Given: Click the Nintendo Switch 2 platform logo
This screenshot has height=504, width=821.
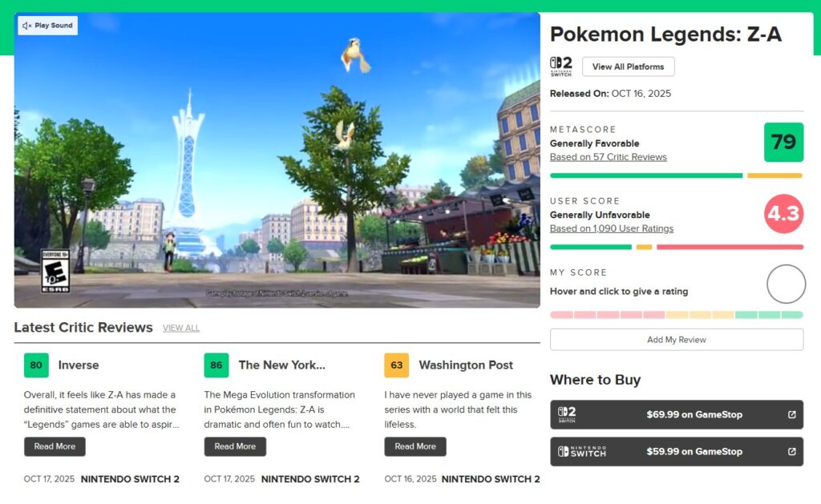Looking at the screenshot, I should coord(560,66).
